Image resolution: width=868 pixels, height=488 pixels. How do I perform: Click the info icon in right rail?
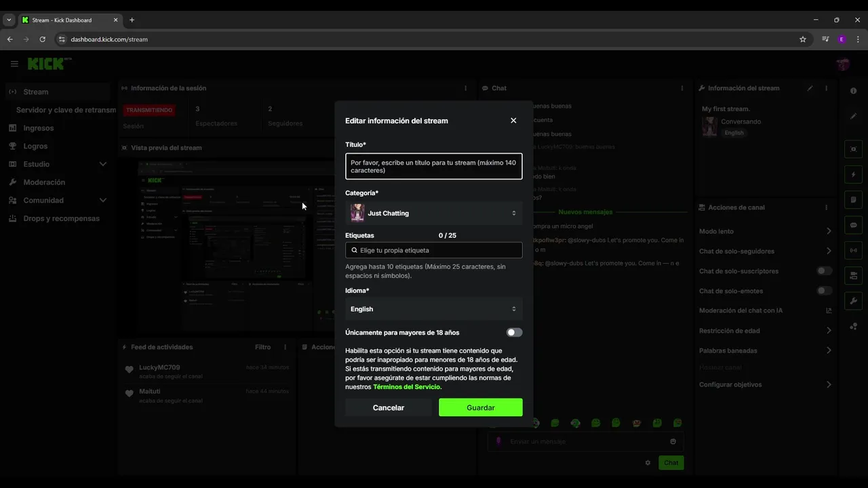[x=854, y=91]
